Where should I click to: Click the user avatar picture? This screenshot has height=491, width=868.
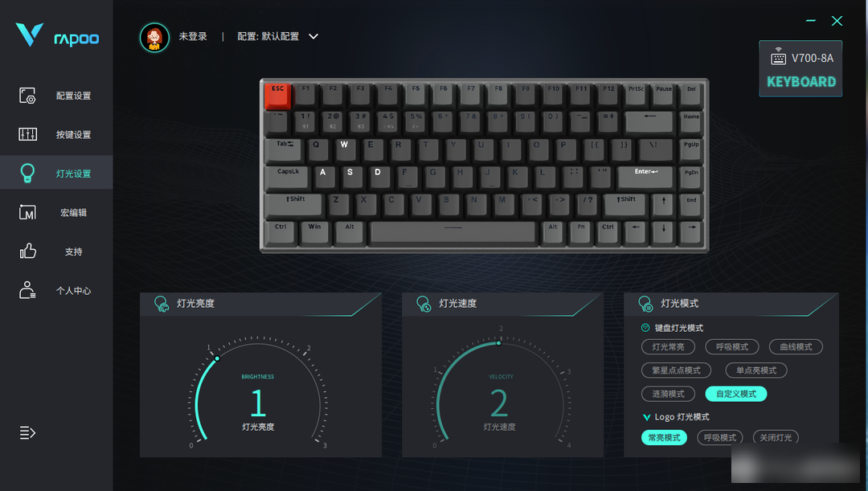click(x=154, y=37)
